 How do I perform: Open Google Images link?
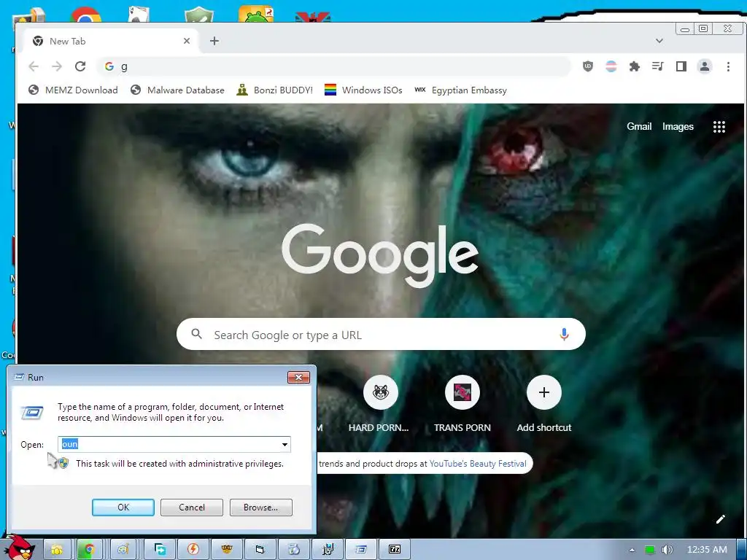pos(678,126)
